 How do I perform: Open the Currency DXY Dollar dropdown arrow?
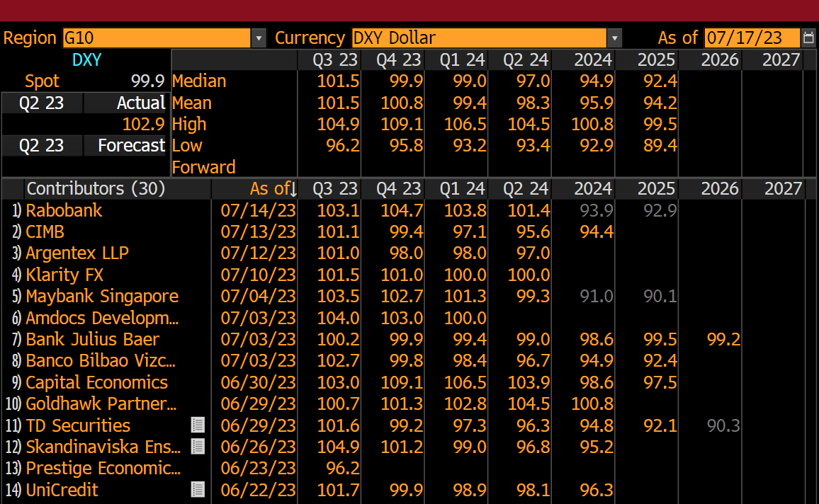pos(614,38)
